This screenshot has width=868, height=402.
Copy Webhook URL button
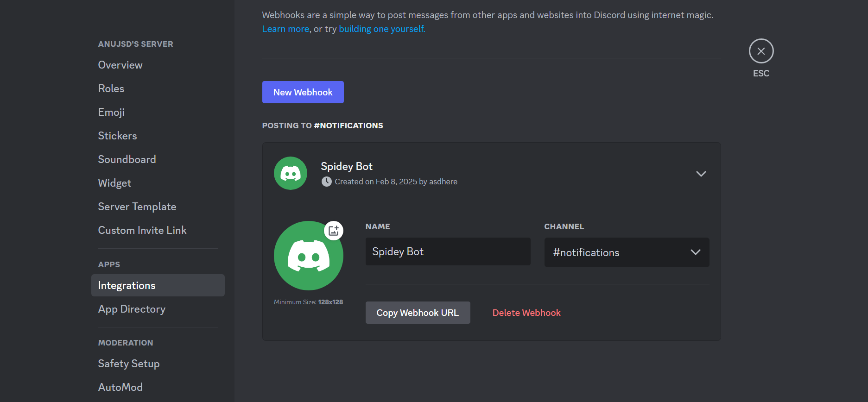418,313
